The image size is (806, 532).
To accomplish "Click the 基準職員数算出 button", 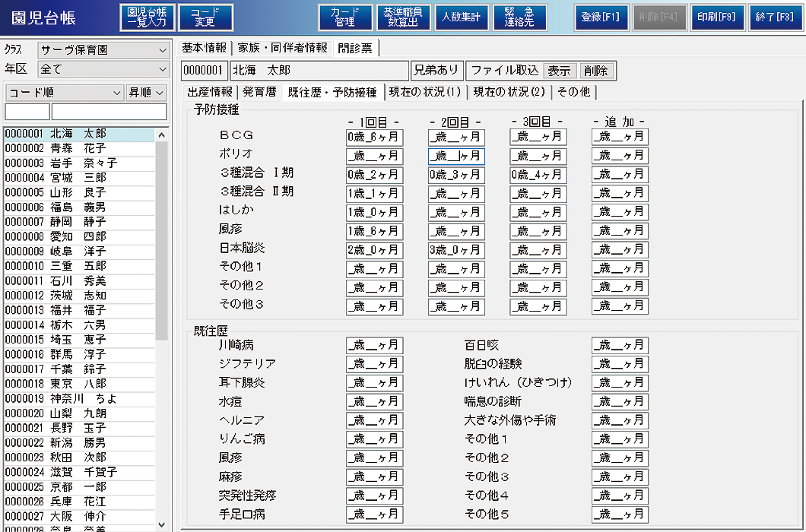I will 403,17.
